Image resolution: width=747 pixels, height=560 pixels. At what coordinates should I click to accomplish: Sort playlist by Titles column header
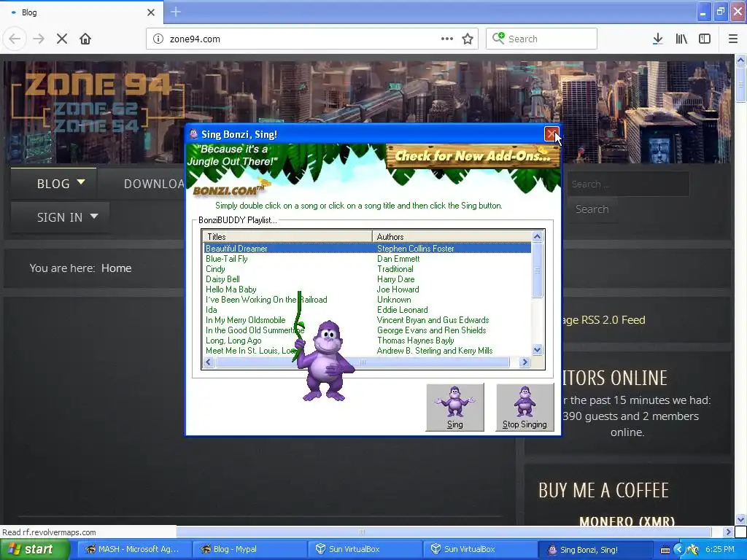287,237
